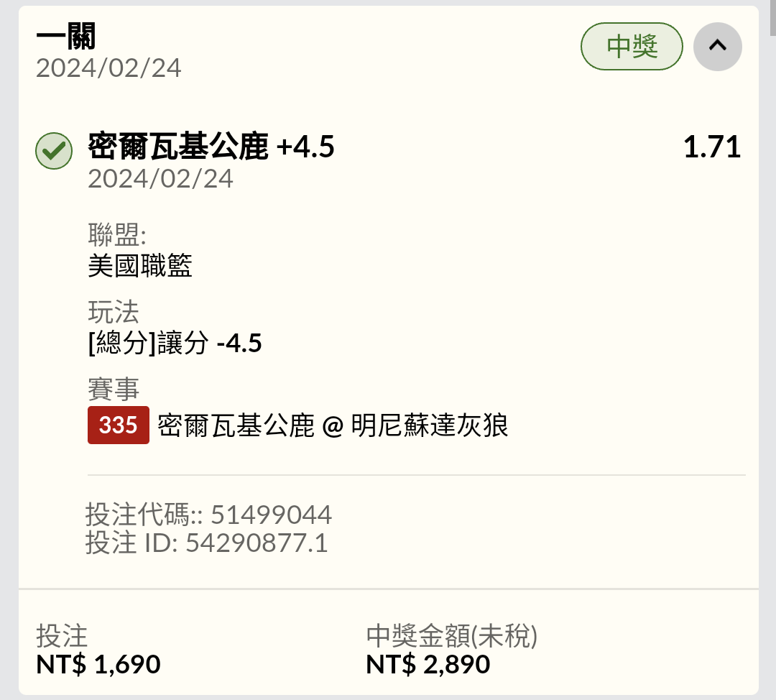Screen dimensions: 776x700
Task: Click the scrollbar thumb at the right edge
Action: click(x=772, y=18)
